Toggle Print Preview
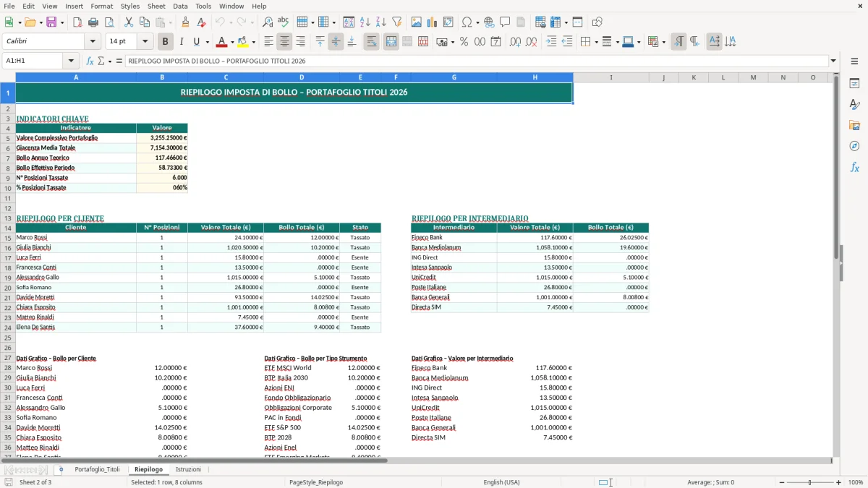The height and width of the screenshot is (488, 868). pos(109,22)
